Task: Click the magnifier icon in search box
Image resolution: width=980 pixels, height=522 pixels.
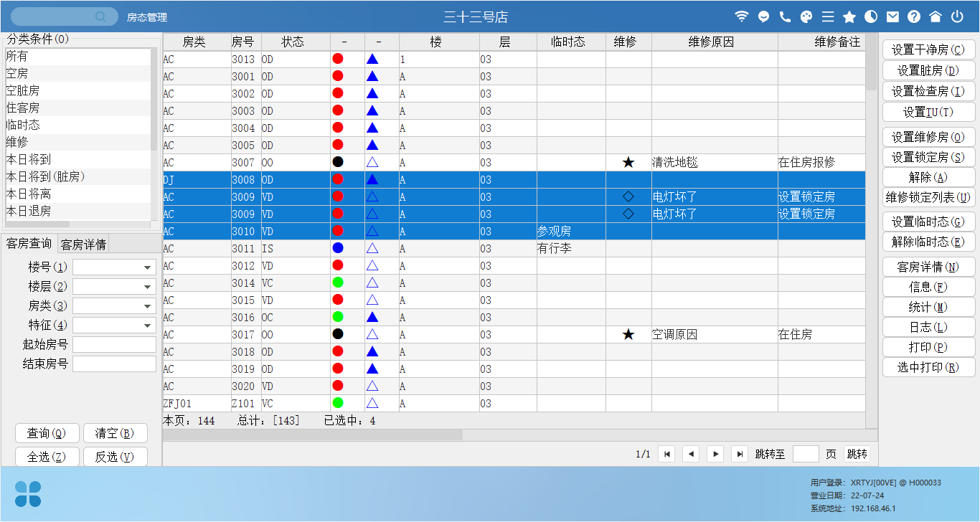Action: 101,16
